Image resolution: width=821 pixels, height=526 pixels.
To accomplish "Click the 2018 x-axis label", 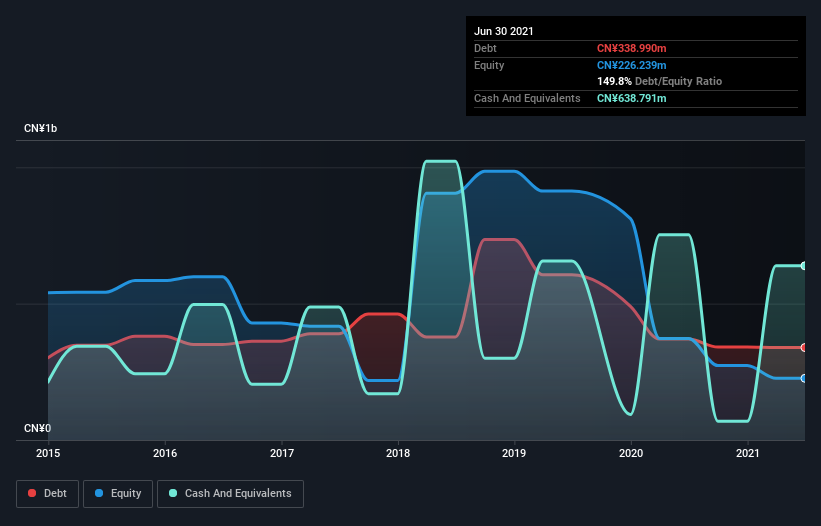I will point(398,453).
